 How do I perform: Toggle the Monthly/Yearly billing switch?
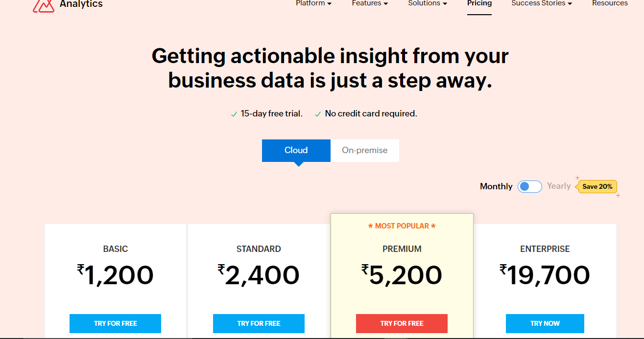coord(529,186)
